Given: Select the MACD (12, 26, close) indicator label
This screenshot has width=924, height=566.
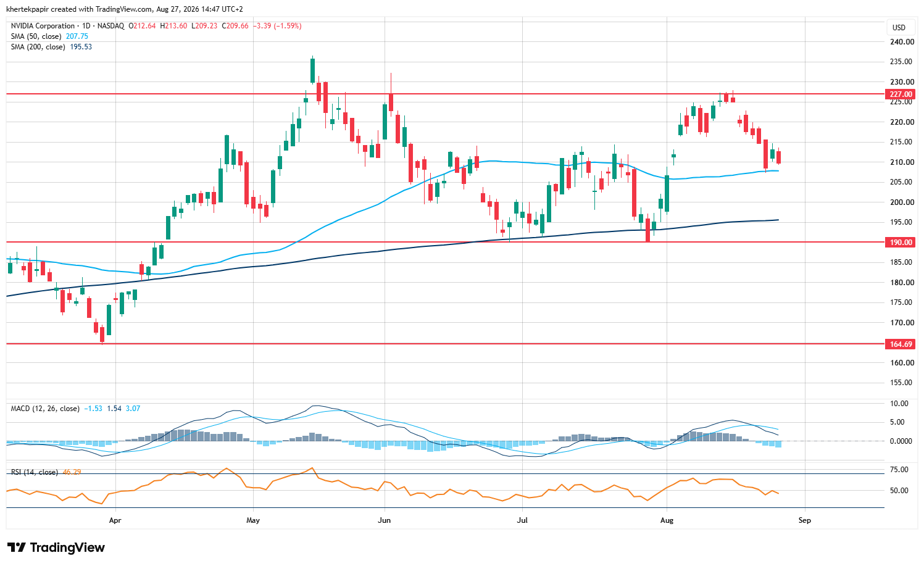Looking at the screenshot, I should pos(45,409).
